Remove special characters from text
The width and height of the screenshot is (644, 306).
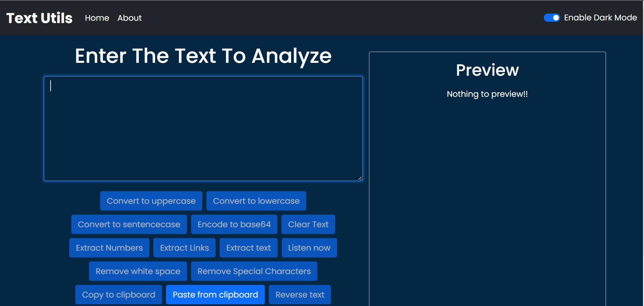coord(254,271)
